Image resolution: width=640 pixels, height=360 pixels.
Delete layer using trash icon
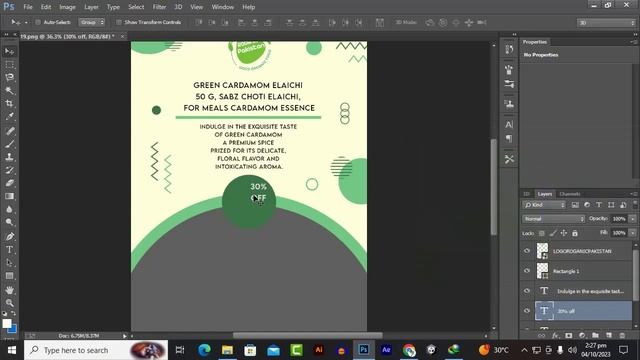(622, 336)
